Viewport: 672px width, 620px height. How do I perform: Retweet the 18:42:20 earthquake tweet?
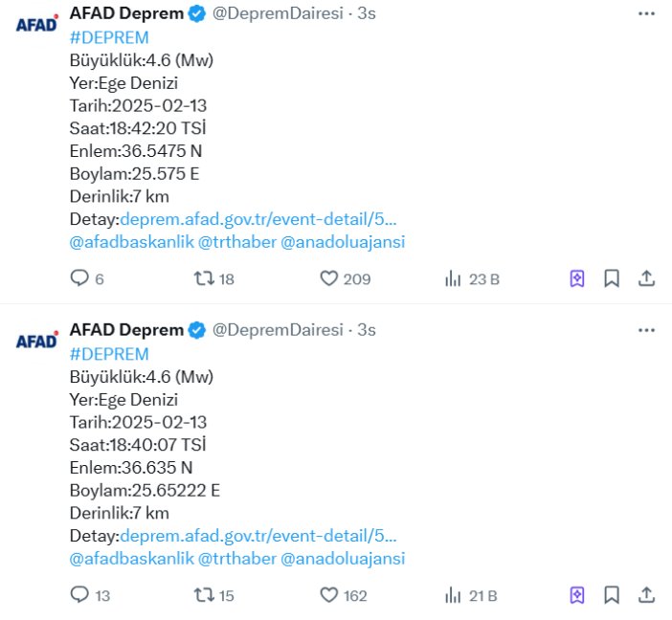pos(204,278)
